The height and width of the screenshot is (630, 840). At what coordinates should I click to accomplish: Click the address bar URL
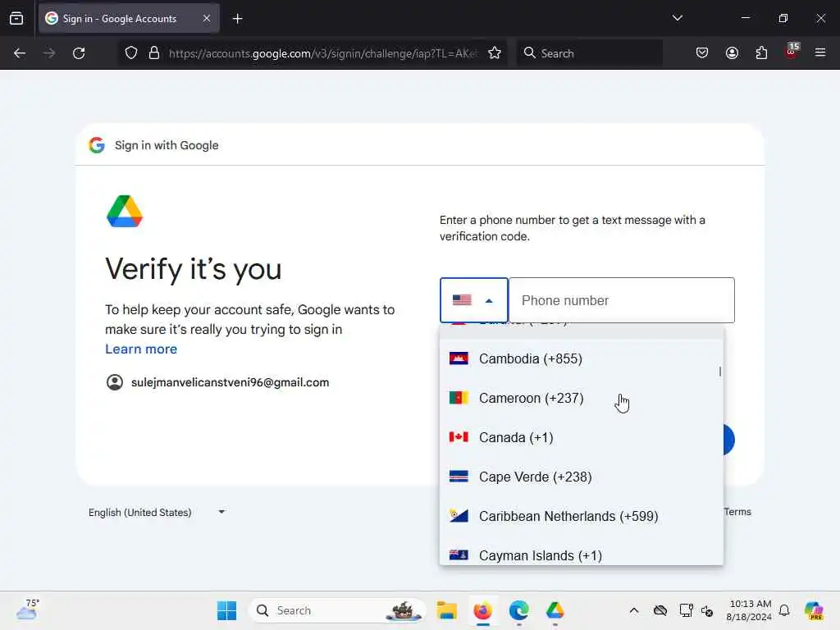coord(322,53)
